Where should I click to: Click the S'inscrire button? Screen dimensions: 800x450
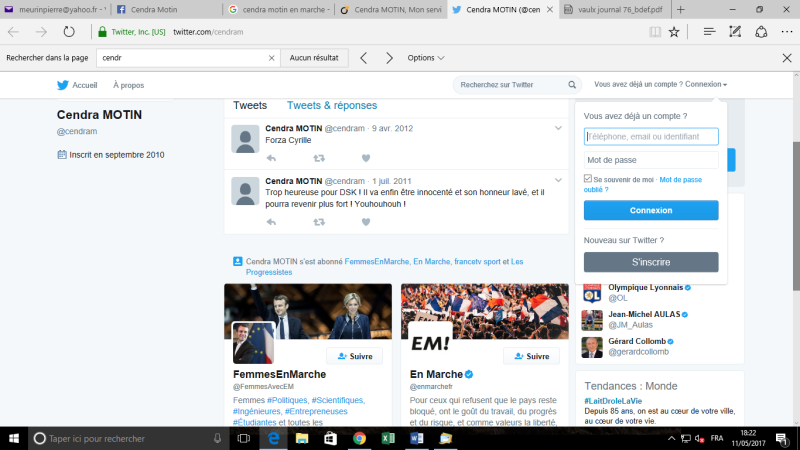651,262
